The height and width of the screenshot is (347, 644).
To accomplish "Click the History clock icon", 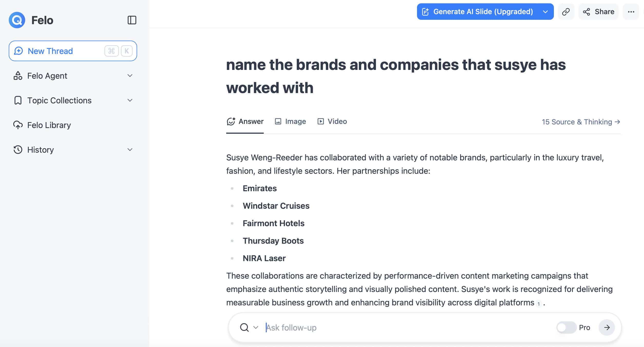I will [x=18, y=150].
